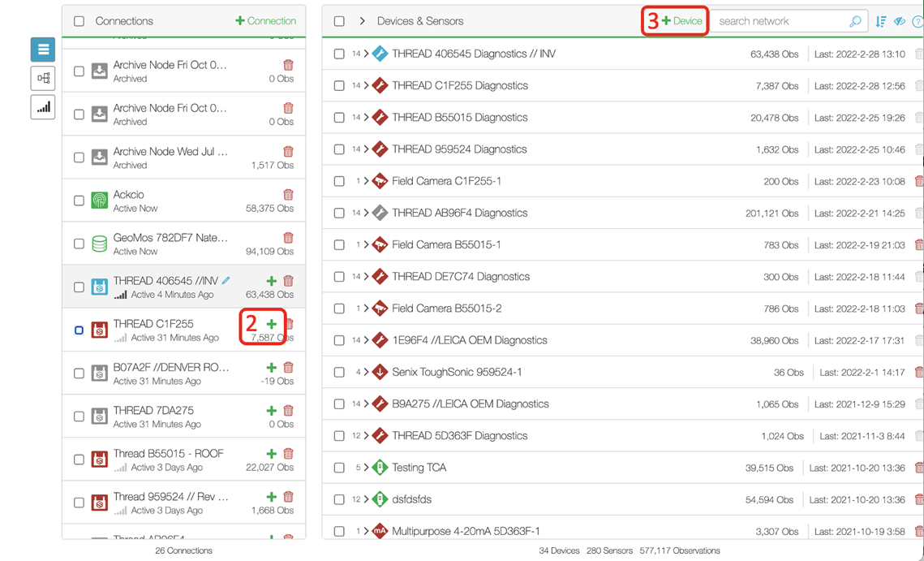924x561 pixels.
Task: Click Testing TCA device icon
Action: [380, 467]
